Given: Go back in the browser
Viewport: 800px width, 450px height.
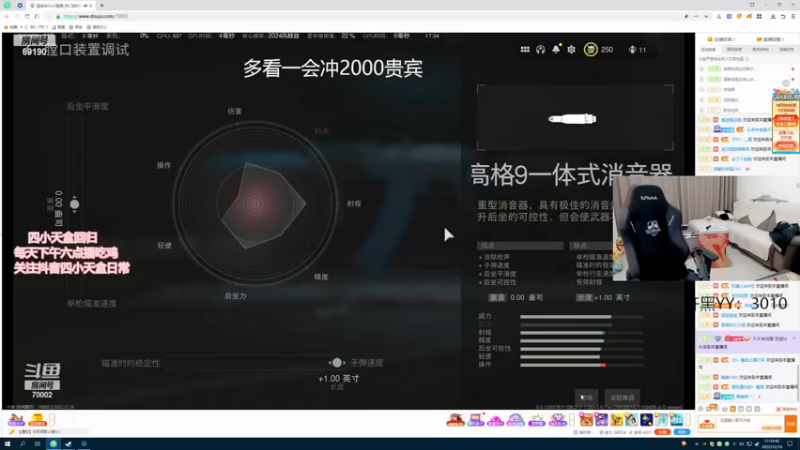Looking at the screenshot, I should (x=7, y=16).
